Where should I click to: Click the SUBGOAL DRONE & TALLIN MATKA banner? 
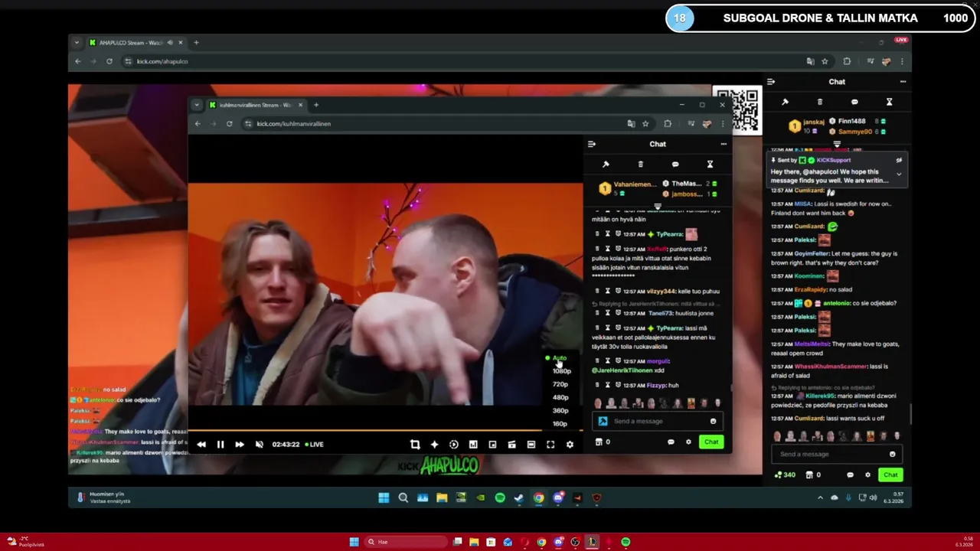point(821,18)
